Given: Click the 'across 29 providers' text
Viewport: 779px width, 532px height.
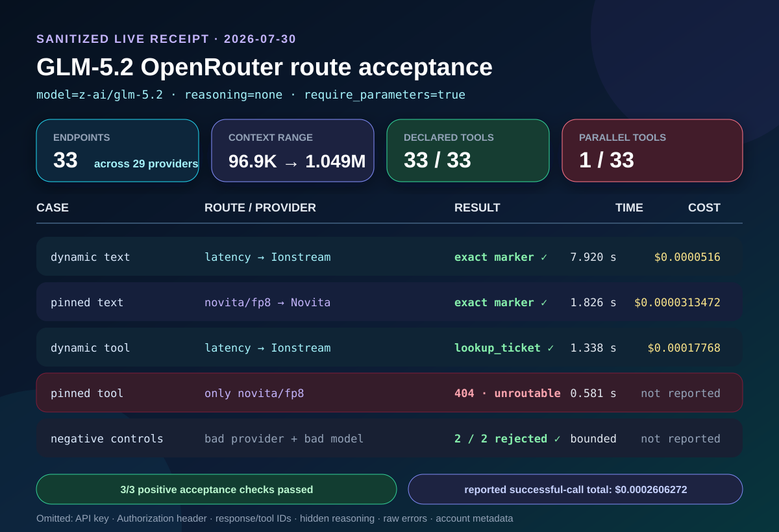Looking at the screenshot, I should [x=146, y=163].
